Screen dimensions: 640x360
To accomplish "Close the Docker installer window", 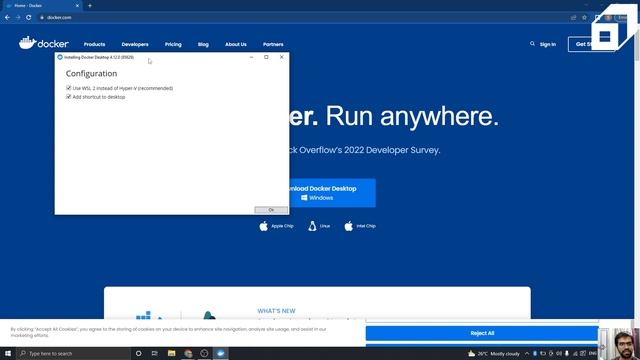I will [282, 57].
